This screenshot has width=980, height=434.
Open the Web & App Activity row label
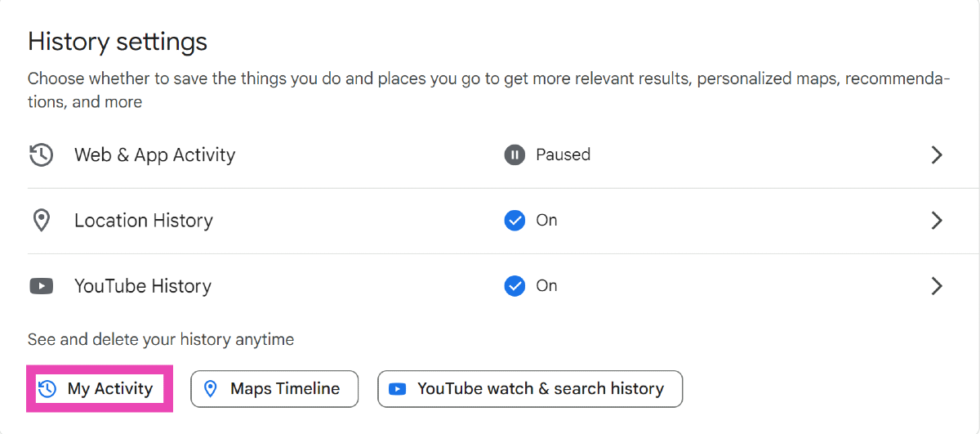[154, 155]
